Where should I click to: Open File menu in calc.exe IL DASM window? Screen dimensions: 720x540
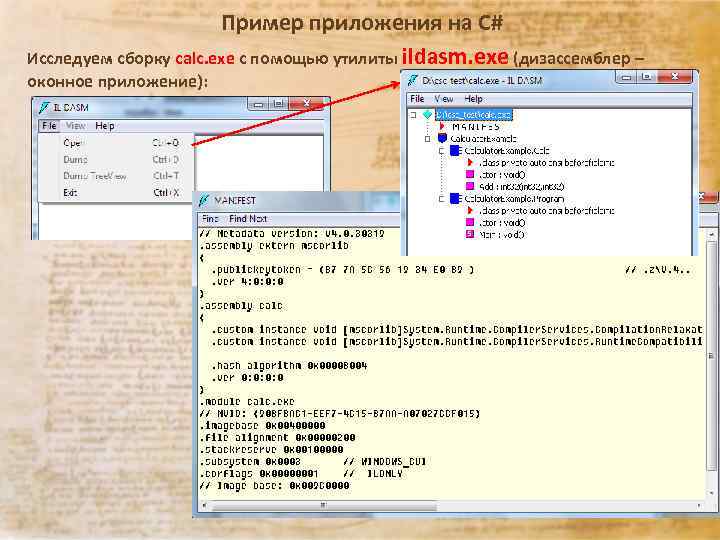click(417, 99)
